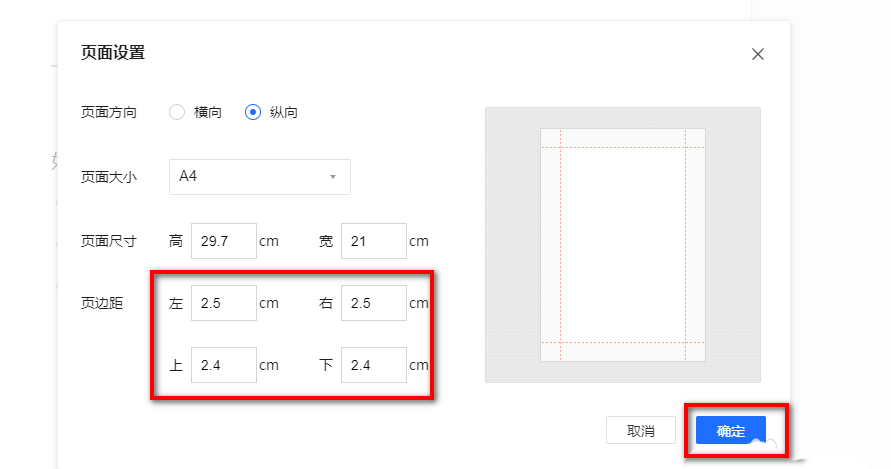Click the page width field 21
This screenshot has height=469, width=891.
[374, 241]
